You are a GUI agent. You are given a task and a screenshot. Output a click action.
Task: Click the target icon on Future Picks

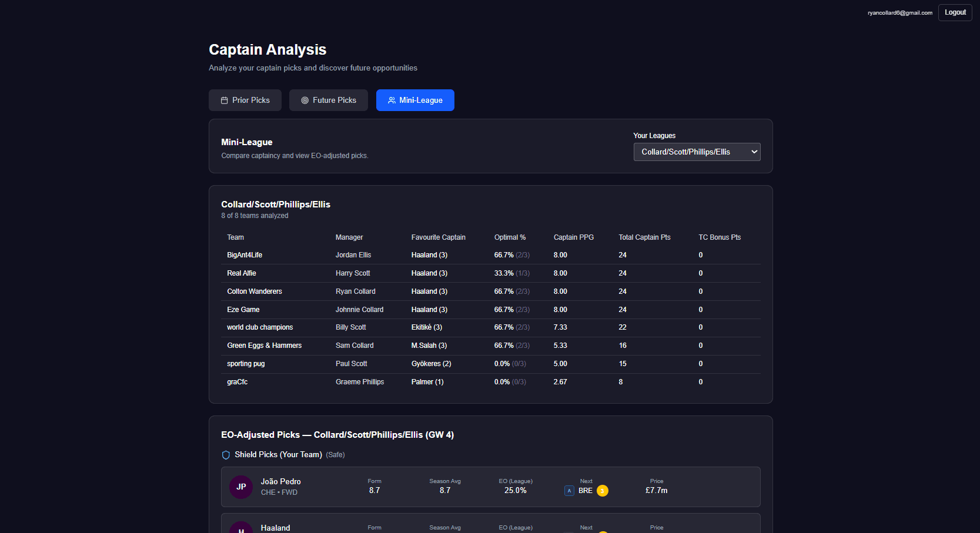305,100
